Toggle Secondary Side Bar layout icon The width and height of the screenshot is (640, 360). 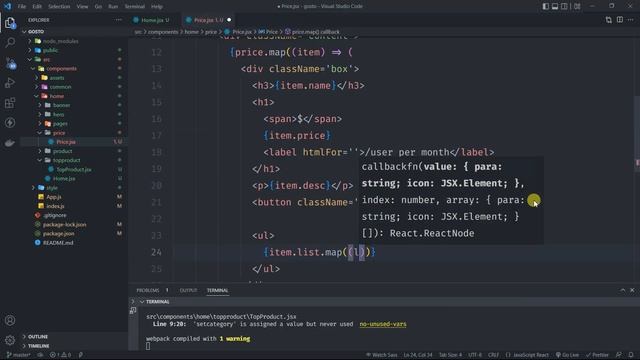coord(564,6)
